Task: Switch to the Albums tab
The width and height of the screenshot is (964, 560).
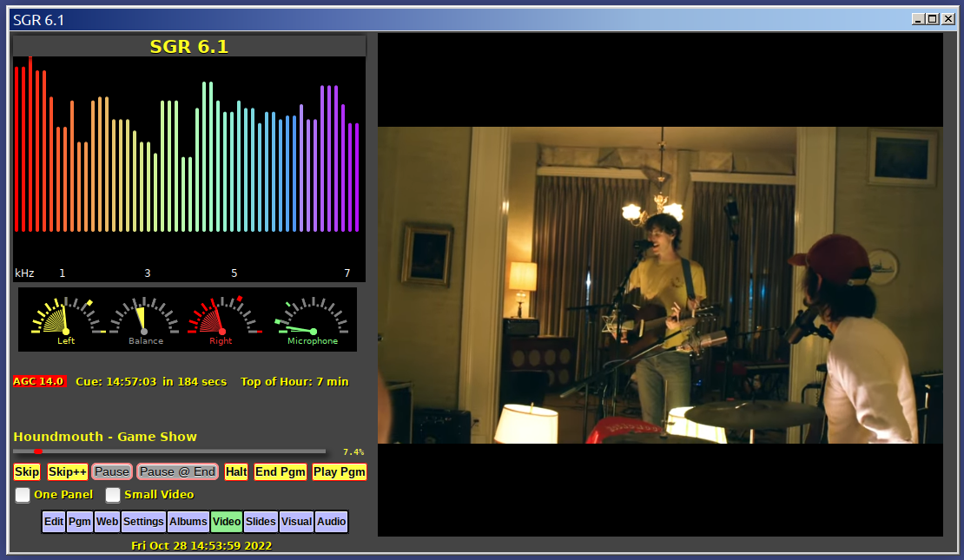Action: click(x=188, y=522)
